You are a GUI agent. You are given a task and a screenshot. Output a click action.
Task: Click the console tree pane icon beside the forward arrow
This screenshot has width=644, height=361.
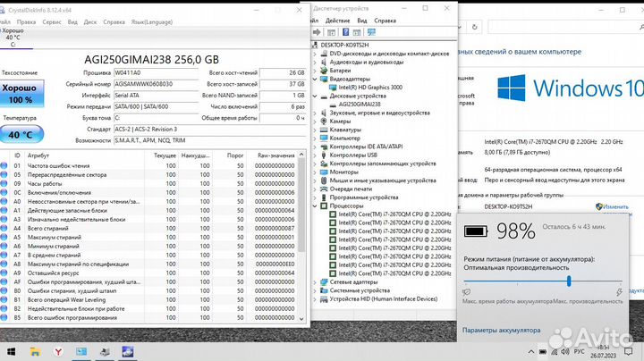[332, 32]
